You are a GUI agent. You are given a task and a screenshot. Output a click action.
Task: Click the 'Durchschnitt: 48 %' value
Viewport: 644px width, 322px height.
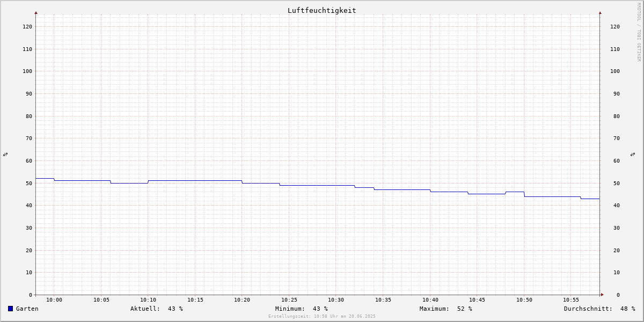(599, 309)
